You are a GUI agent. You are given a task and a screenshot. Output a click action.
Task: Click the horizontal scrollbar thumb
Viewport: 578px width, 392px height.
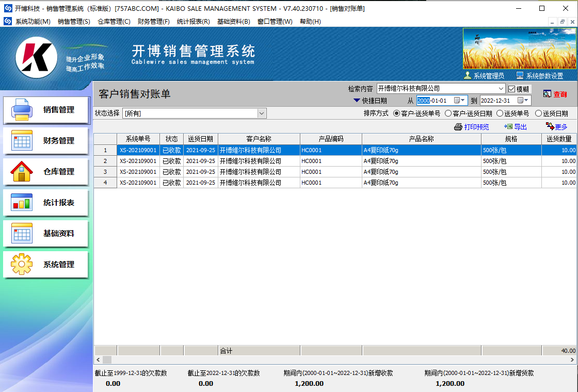[x=107, y=360]
